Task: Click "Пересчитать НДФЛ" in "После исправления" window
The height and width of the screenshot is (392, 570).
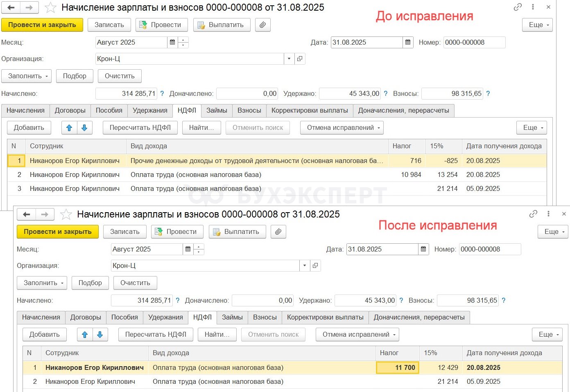Action: [156, 335]
